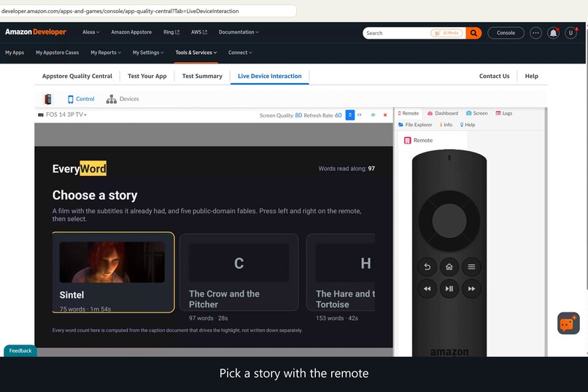Toggle AI Mode in search box
588x392 pixels.
pyautogui.click(x=447, y=33)
